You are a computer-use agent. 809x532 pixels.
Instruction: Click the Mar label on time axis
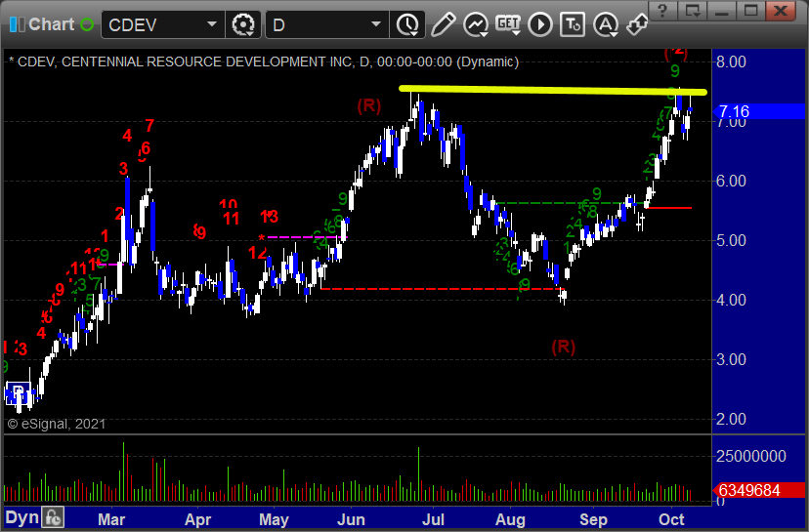(x=111, y=519)
